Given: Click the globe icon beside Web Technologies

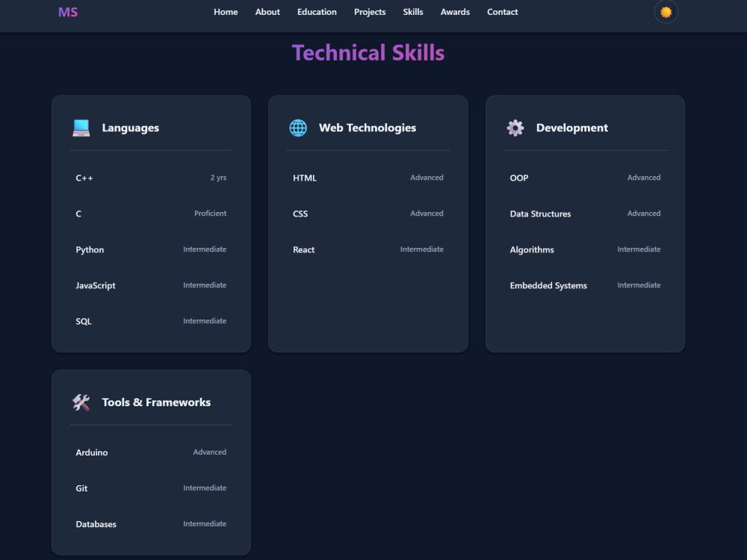Looking at the screenshot, I should [298, 128].
